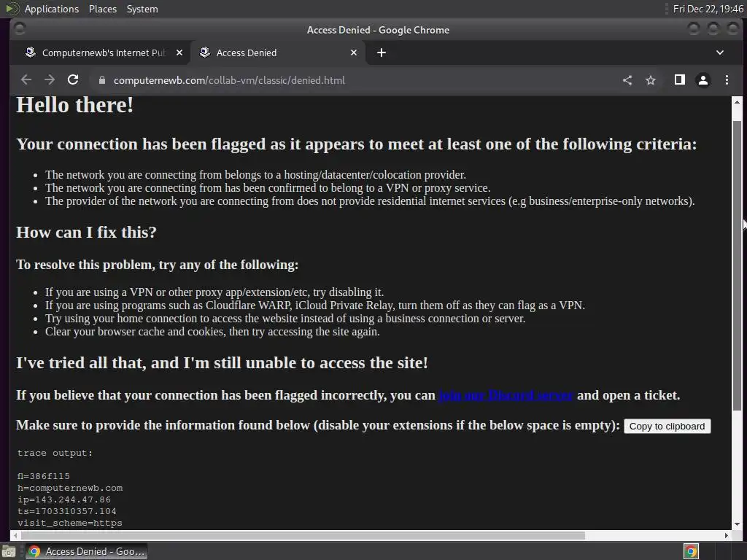747x560 pixels.
Task: Click the ip=143.244.47.86 trace line
Action: [x=64, y=499]
